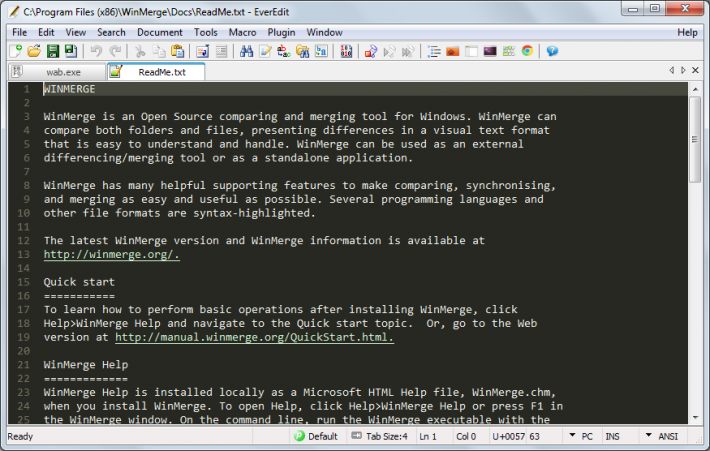
Task: Open the Help menu
Action: pyautogui.click(x=687, y=33)
